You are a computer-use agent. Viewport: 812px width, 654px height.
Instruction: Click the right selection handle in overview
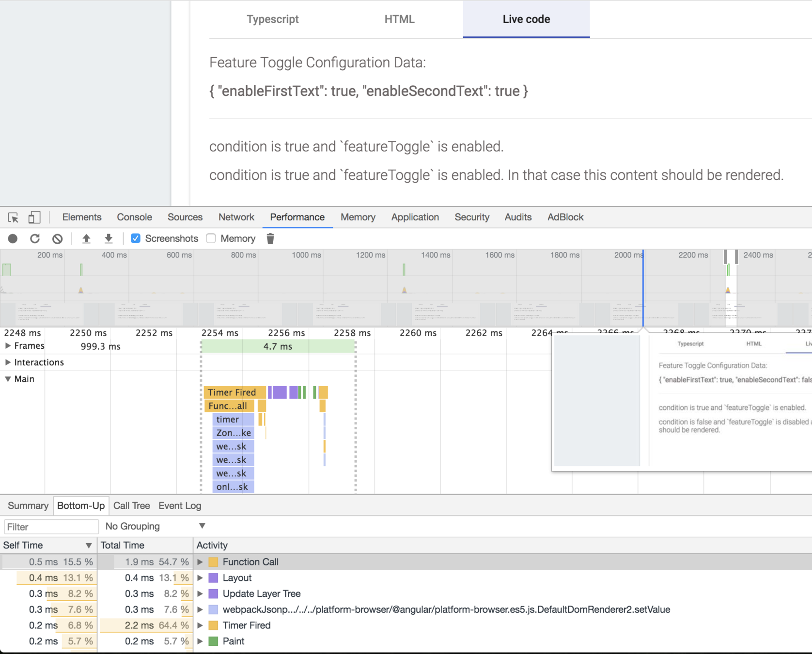pos(736,257)
